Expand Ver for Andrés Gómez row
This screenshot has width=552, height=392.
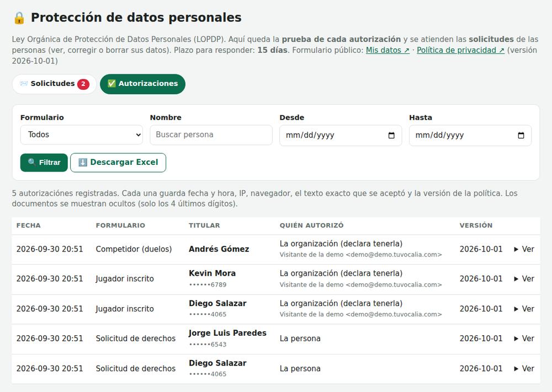pyautogui.click(x=524, y=249)
